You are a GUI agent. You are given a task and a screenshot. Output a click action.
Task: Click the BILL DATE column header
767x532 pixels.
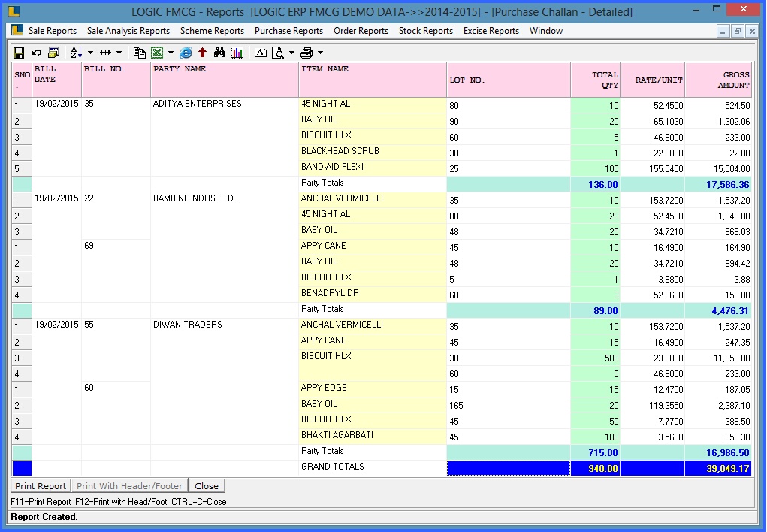click(57, 80)
